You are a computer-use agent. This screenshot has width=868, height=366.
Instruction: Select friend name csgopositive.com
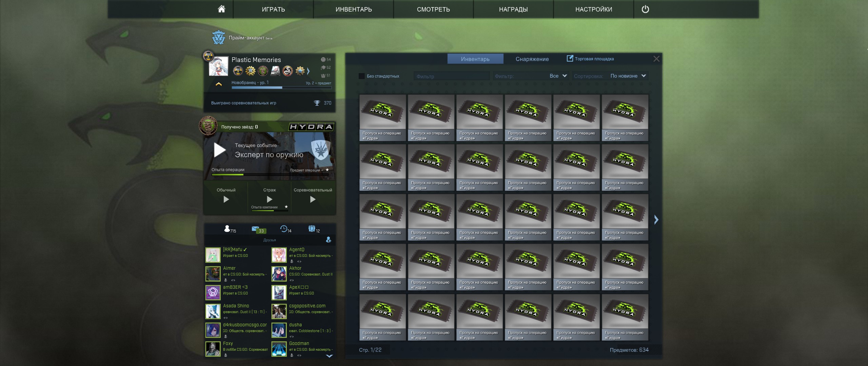[x=307, y=306]
